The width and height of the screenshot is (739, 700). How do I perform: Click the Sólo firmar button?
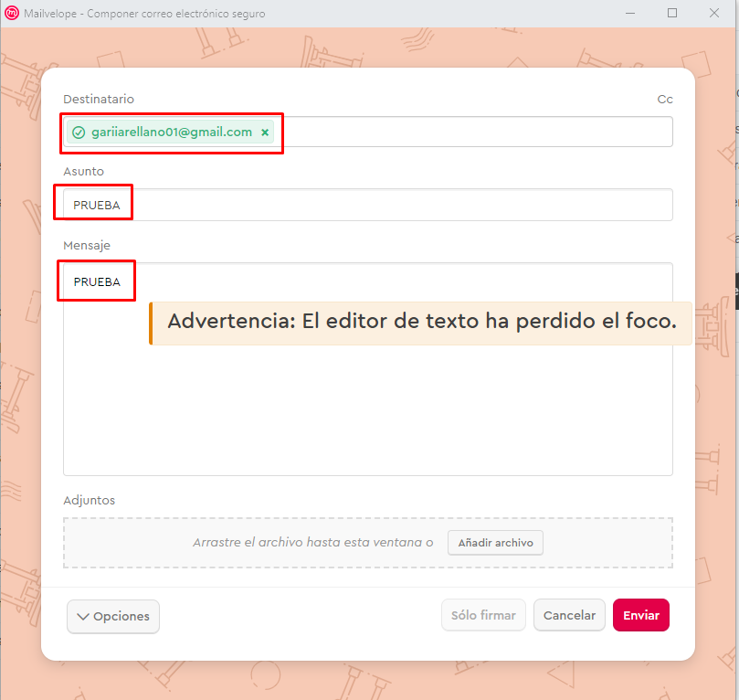tap(483, 615)
